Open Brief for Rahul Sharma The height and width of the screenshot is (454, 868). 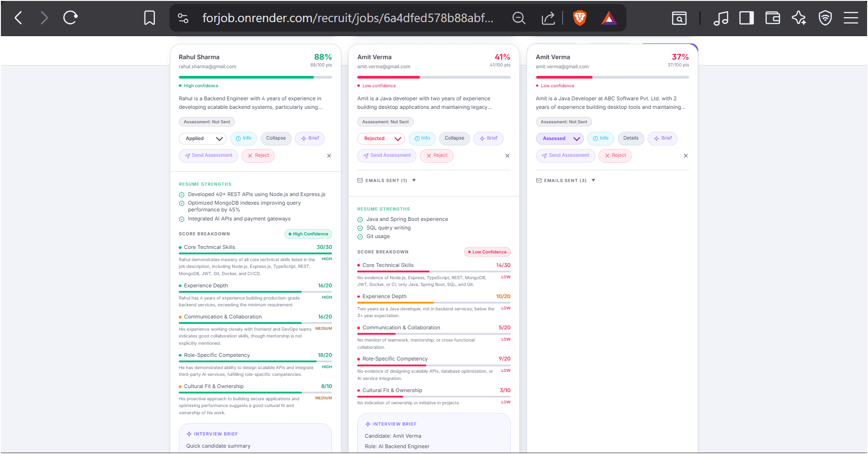pyautogui.click(x=310, y=138)
